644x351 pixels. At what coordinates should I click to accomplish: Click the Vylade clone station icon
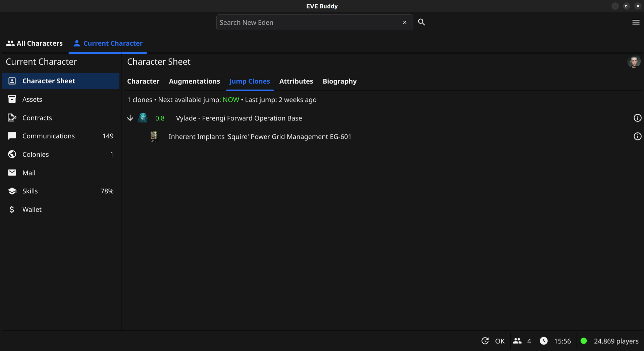pyautogui.click(x=143, y=118)
